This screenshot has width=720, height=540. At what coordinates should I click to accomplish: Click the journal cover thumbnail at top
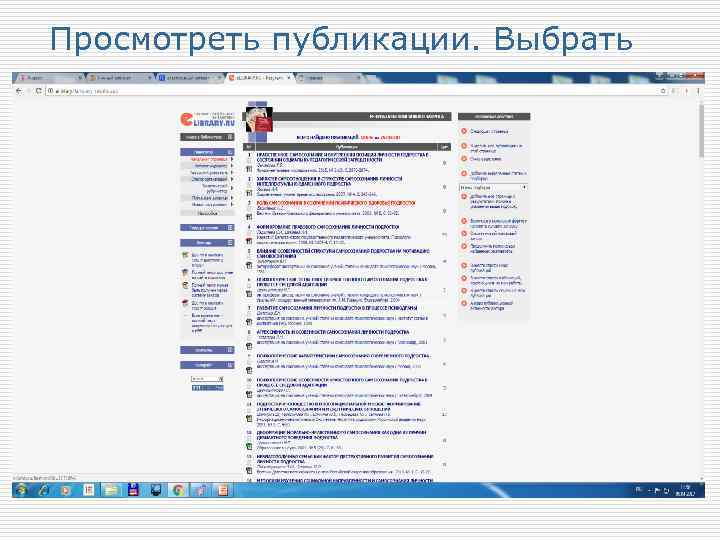click(x=259, y=119)
